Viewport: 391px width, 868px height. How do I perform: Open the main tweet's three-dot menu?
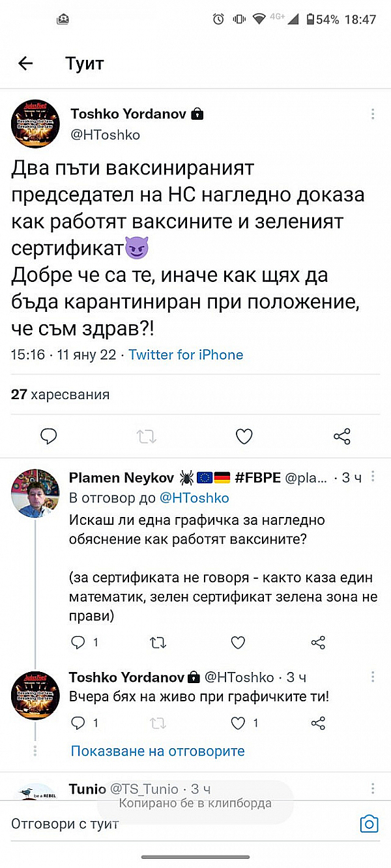pos(373,115)
